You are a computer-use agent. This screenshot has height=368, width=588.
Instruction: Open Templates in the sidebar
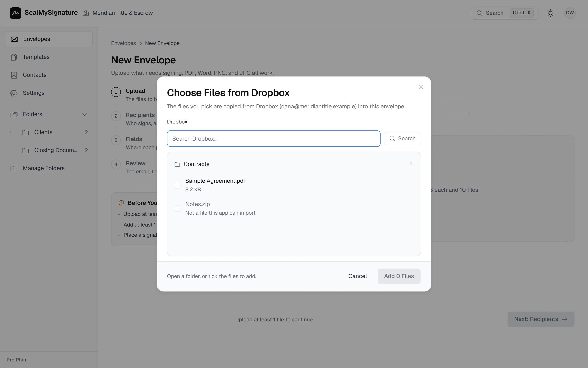coord(49,57)
